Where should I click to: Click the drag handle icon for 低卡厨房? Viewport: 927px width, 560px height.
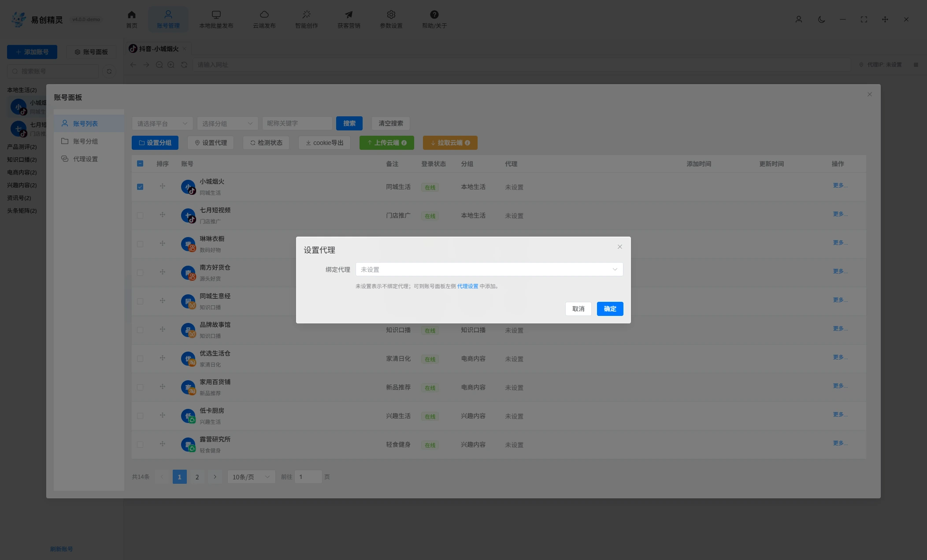pyautogui.click(x=163, y=415)
